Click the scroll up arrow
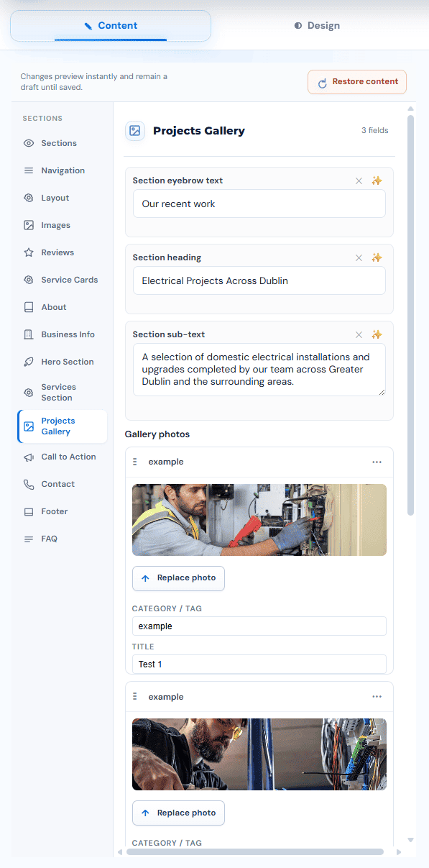Image resolution: width=429 pixels, height=868 pixels. [x=411, y=109]
